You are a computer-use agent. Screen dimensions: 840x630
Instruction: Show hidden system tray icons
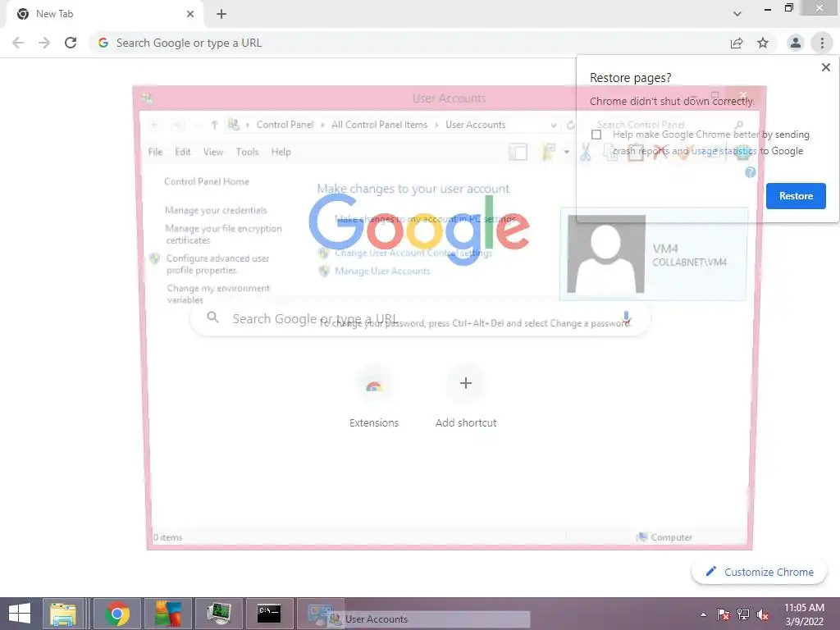tap(703, 614)
